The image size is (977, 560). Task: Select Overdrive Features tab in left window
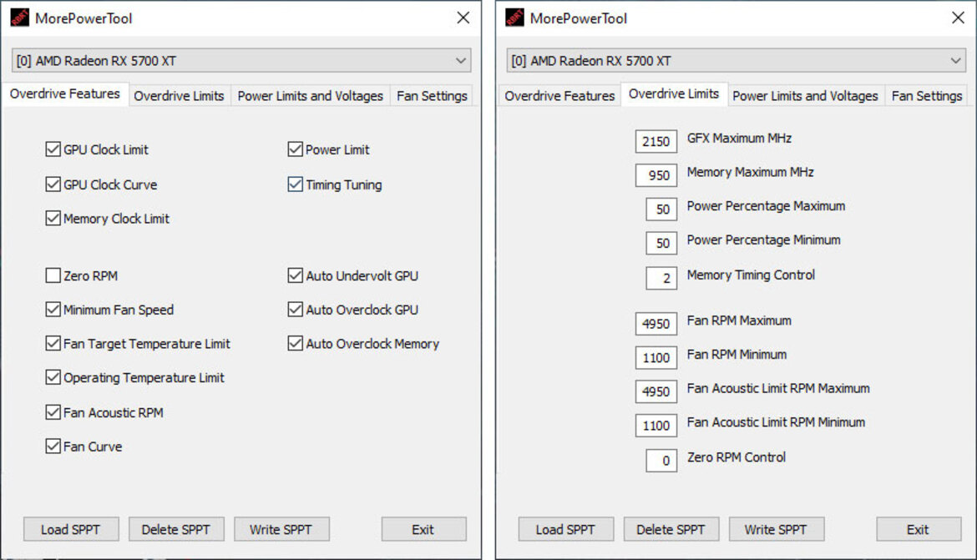coord(65,94)
